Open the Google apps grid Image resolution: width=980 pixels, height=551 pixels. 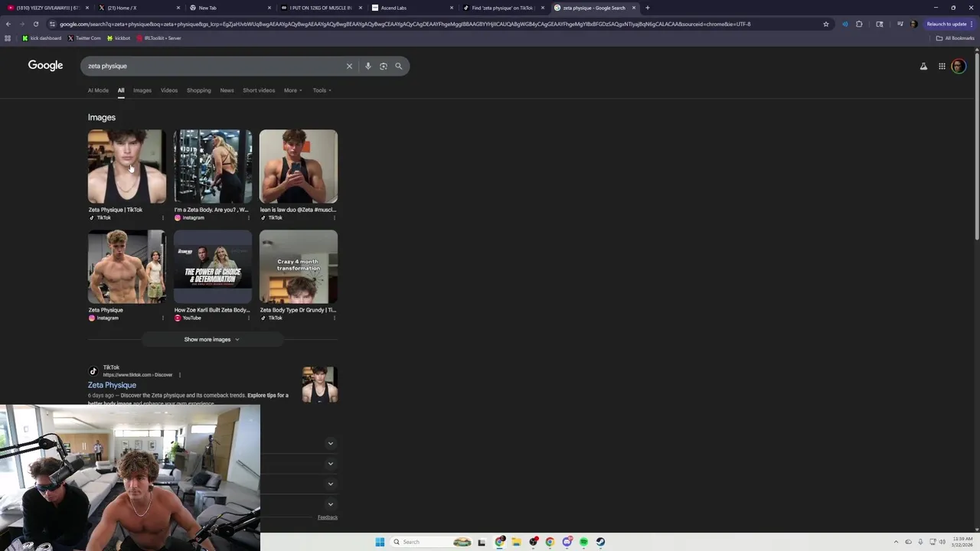click(942, 67)
